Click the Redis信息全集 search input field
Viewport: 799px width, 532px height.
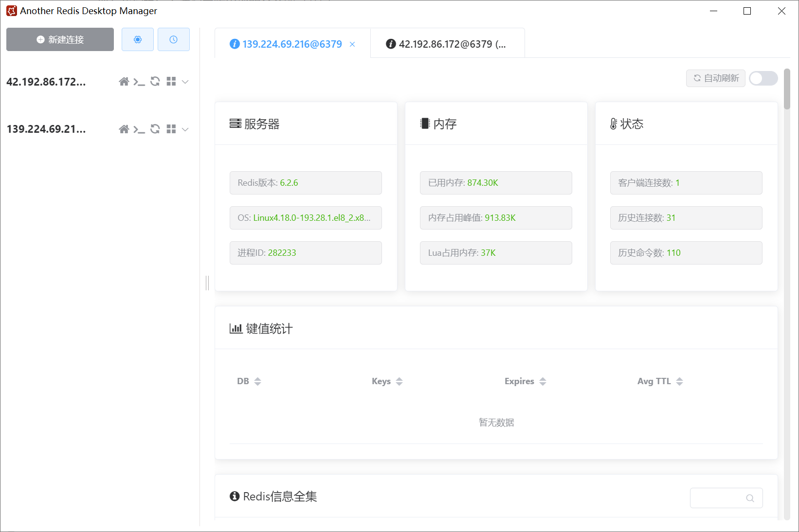(x=726, y=498)
